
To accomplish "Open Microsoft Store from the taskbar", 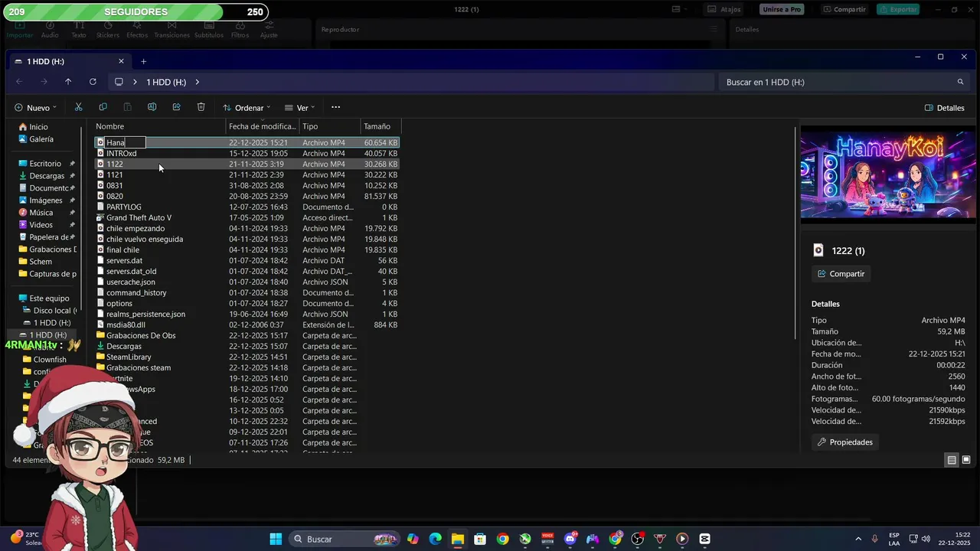I will click(479, 539).
